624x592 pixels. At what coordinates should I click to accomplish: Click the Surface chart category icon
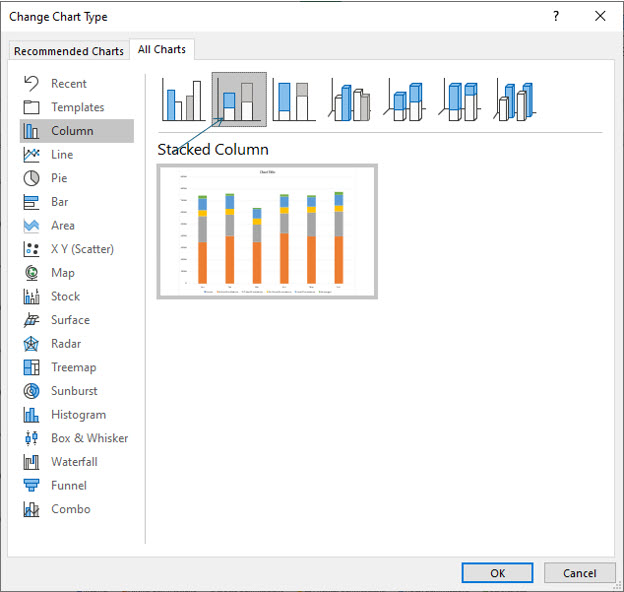tap(31, 320)
